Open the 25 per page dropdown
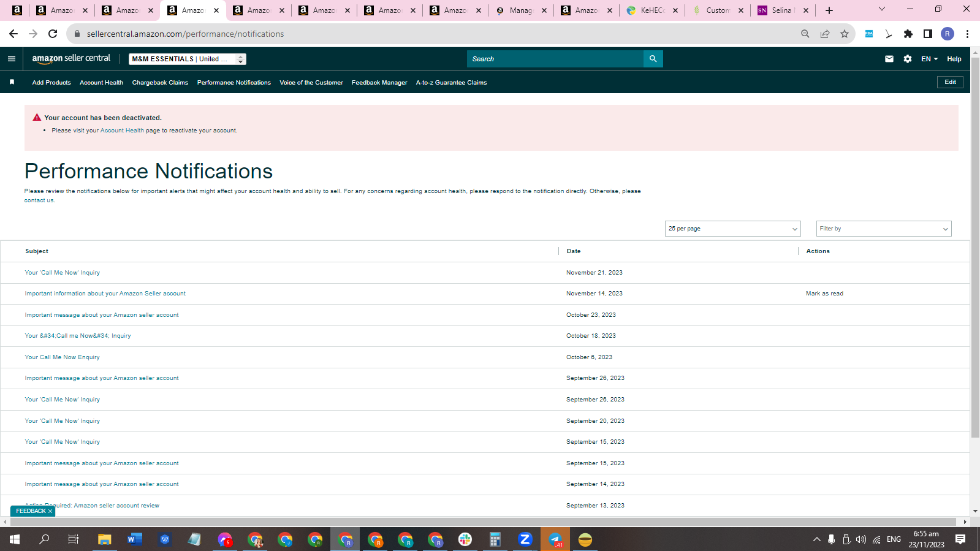The width and height of the screenshot is (980, 551). (733, 229)
